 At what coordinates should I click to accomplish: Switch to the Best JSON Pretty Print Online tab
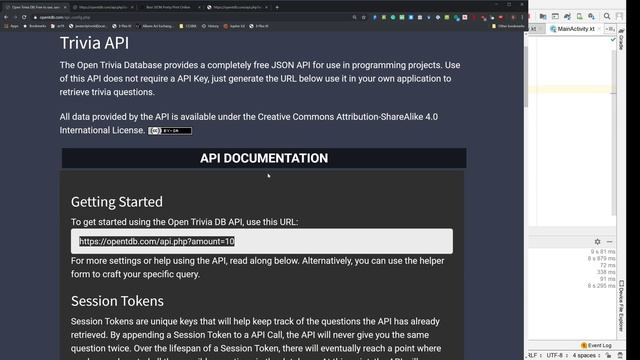click(x=168, y=7)
